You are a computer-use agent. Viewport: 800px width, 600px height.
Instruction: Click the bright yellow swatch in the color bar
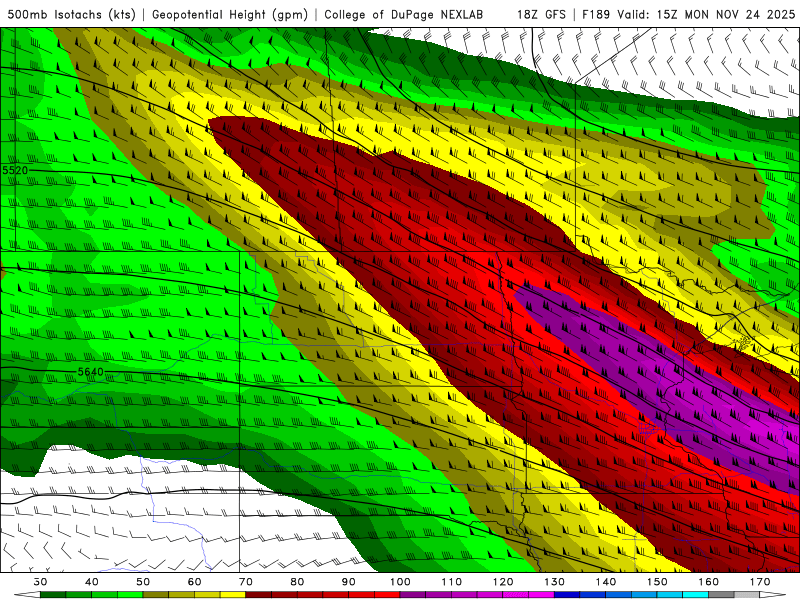[x=233, y=595]
